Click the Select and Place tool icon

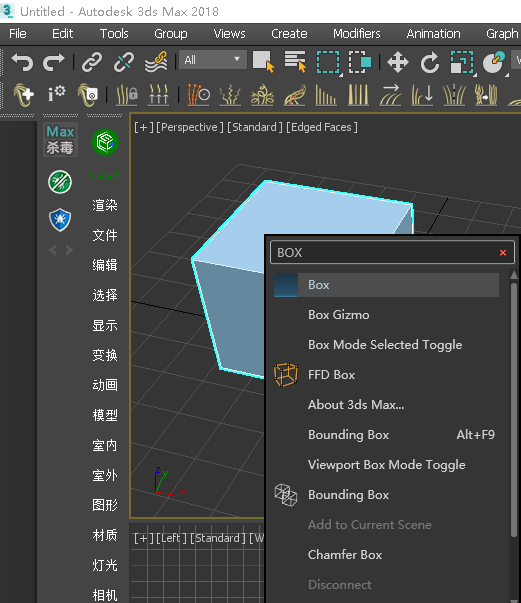pos(494,62)
